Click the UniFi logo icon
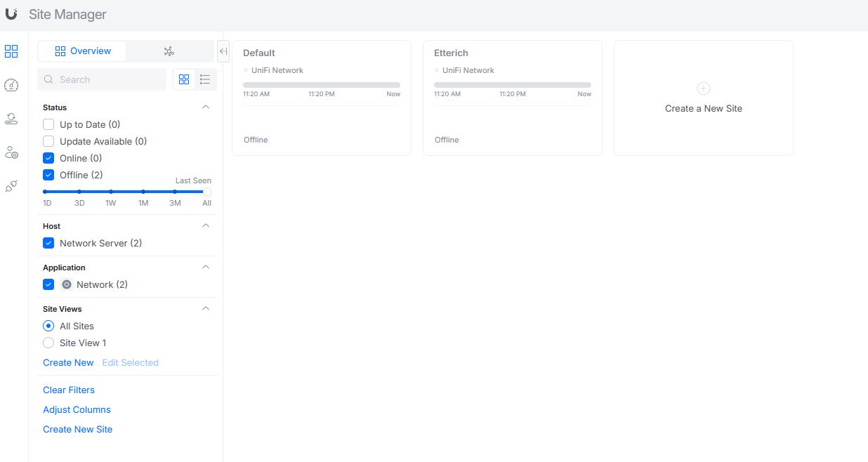This screenshot has height=462, width=868. pos(11,13)
